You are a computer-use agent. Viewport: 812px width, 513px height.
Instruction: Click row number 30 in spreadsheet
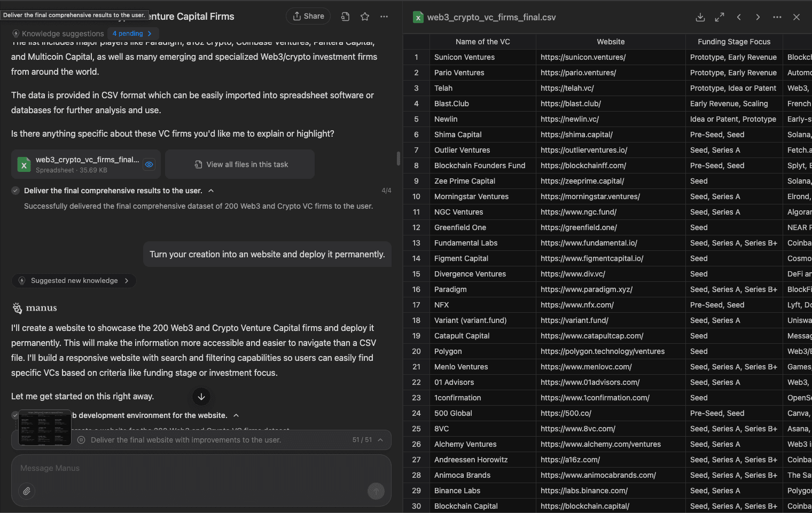(416, 506)
